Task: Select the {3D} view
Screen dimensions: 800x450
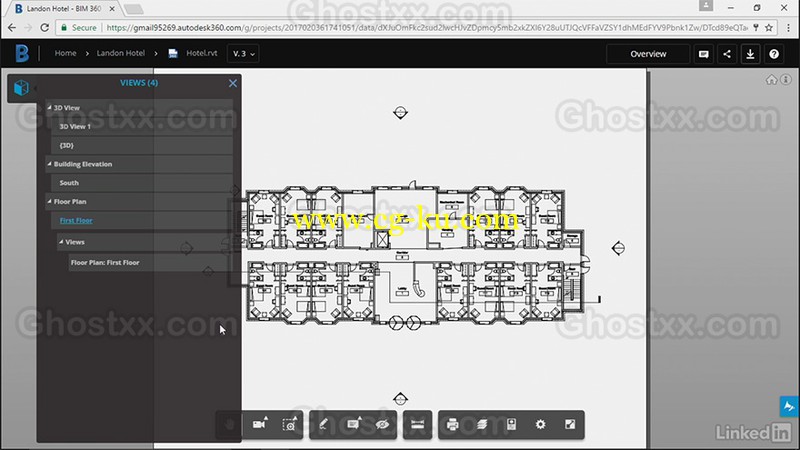Action: (x=142, y=145)
